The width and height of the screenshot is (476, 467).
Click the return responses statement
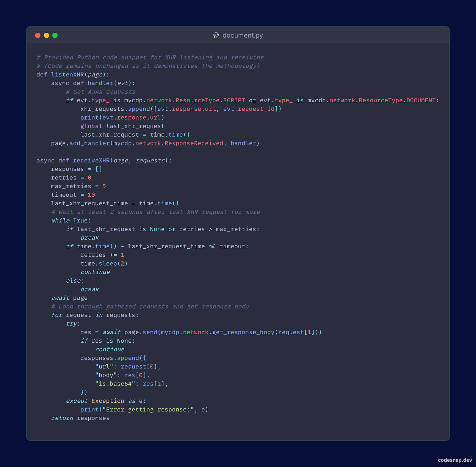[80, 418]
